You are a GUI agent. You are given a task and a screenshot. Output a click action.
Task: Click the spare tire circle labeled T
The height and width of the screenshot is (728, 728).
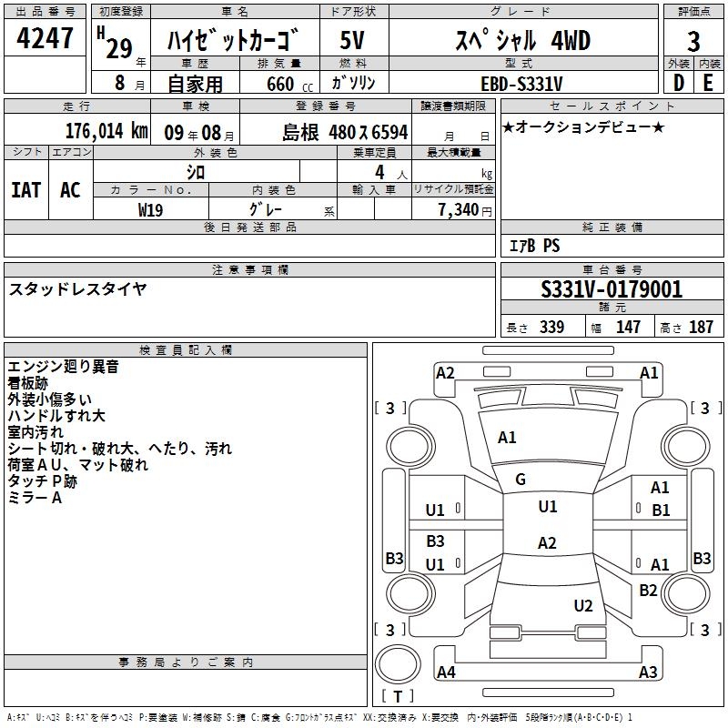pos(398,664)
